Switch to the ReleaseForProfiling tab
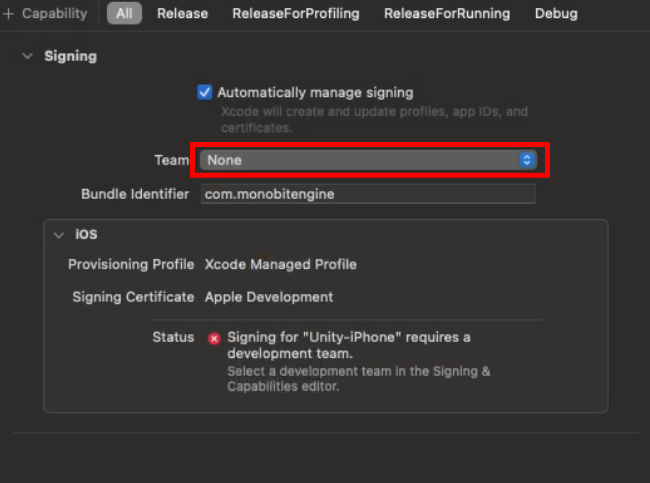This screenshot has height=483, width=650. click(x=296, y=14)
